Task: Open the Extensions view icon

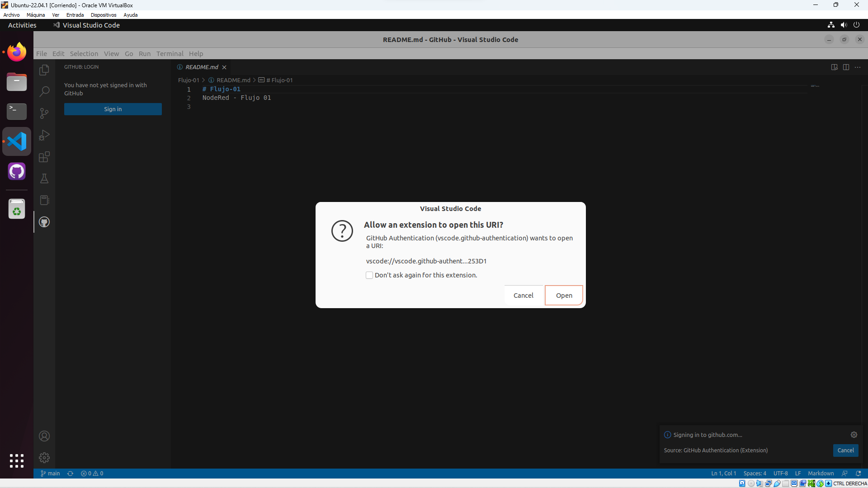Action: 44,157
